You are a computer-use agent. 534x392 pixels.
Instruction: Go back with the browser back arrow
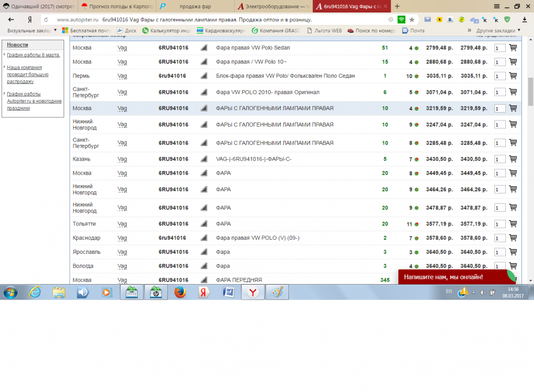tap(11, 20)
